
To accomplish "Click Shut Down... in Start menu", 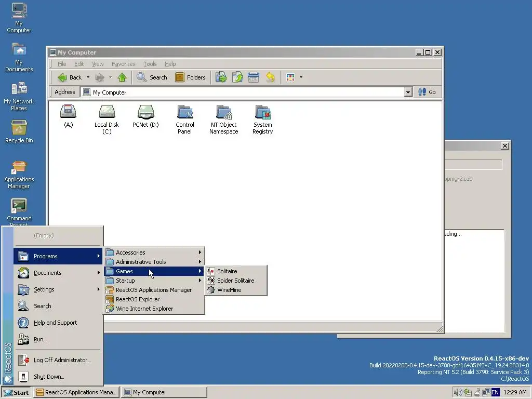I will tap(58, 377).
